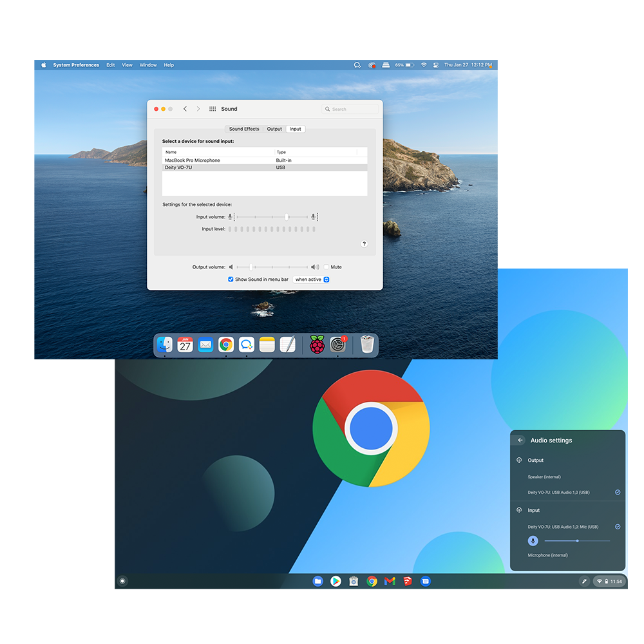Go back from Audio settings using the arrow

click(x=520, y=440)
